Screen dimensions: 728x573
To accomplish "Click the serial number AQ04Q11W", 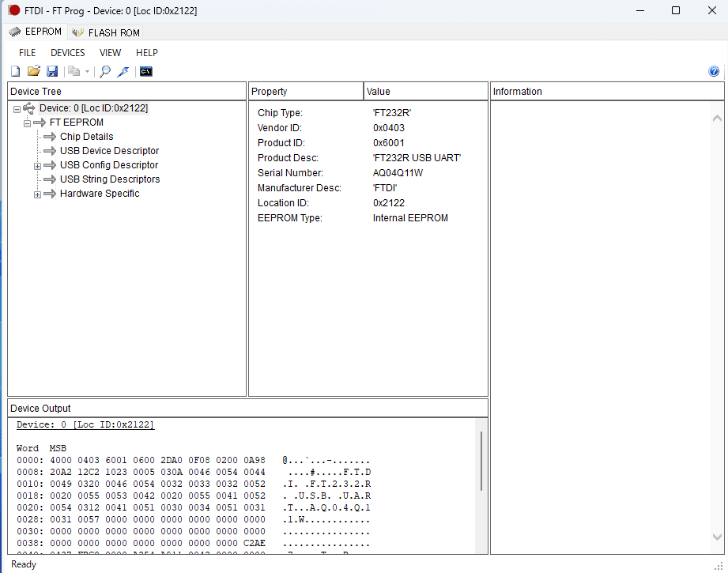I will coord(398,173).
